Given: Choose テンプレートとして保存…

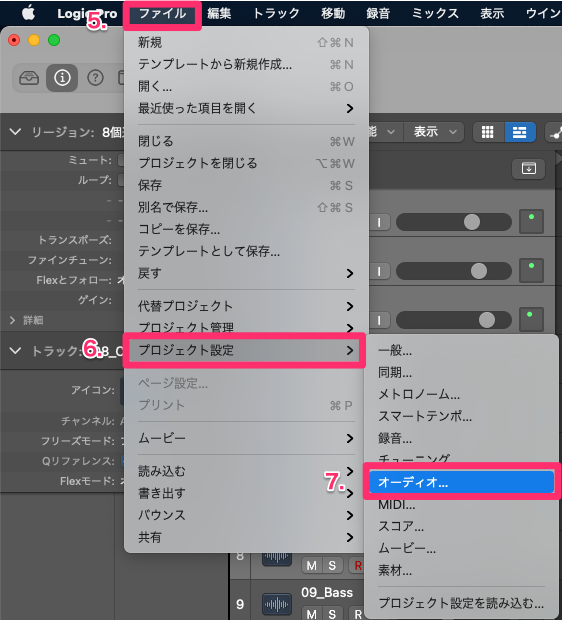Looking at the screenshot, I should point(246,251).
